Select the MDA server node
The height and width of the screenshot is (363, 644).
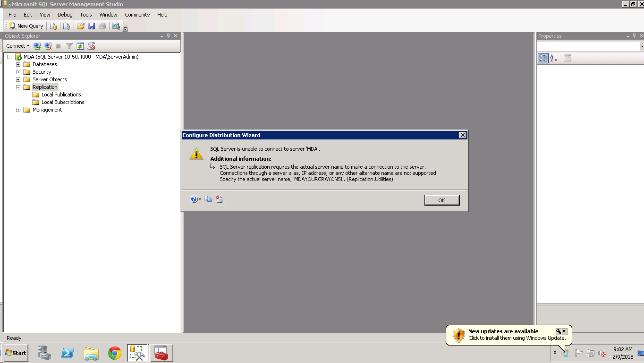coord(81,57)
